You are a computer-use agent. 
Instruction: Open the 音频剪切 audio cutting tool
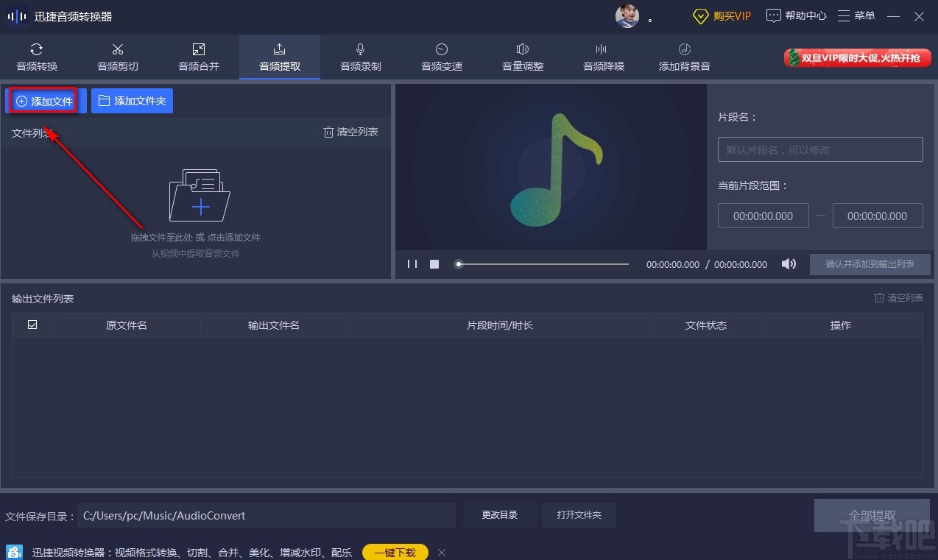pos(117,57)
